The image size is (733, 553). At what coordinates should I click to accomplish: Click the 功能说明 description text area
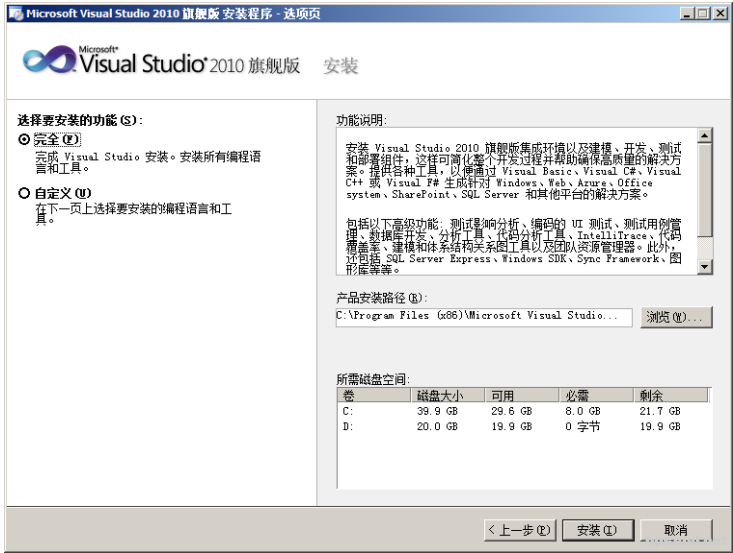tap(516, 201)
